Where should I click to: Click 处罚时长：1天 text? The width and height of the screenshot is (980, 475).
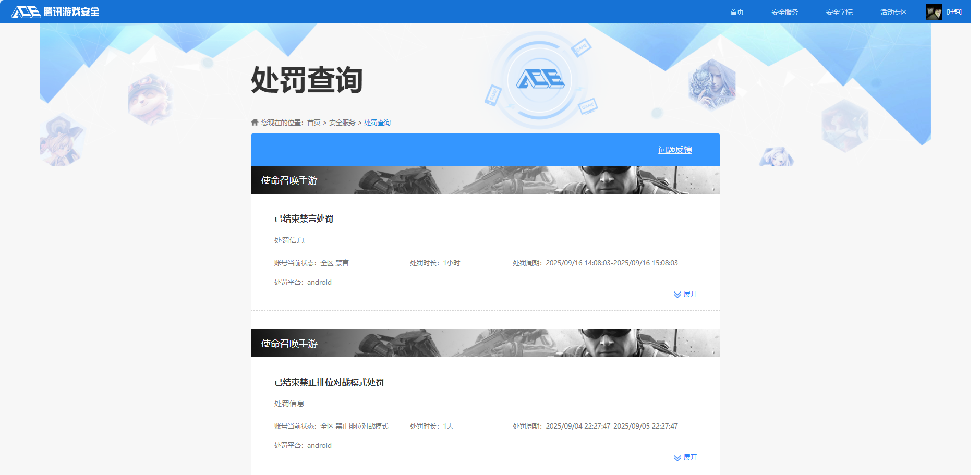coord(432,426)
